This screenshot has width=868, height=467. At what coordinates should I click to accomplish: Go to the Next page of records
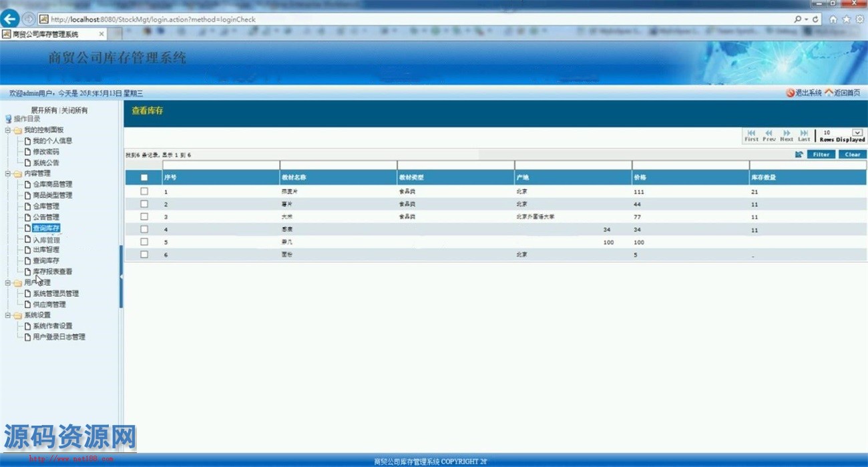pyautogui.click(x=787, y=135)
